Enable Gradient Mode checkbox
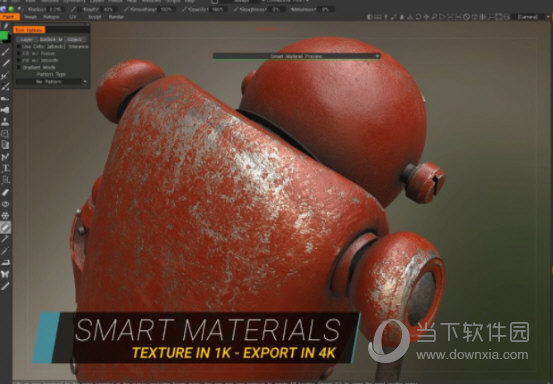 tap(19, 67)
